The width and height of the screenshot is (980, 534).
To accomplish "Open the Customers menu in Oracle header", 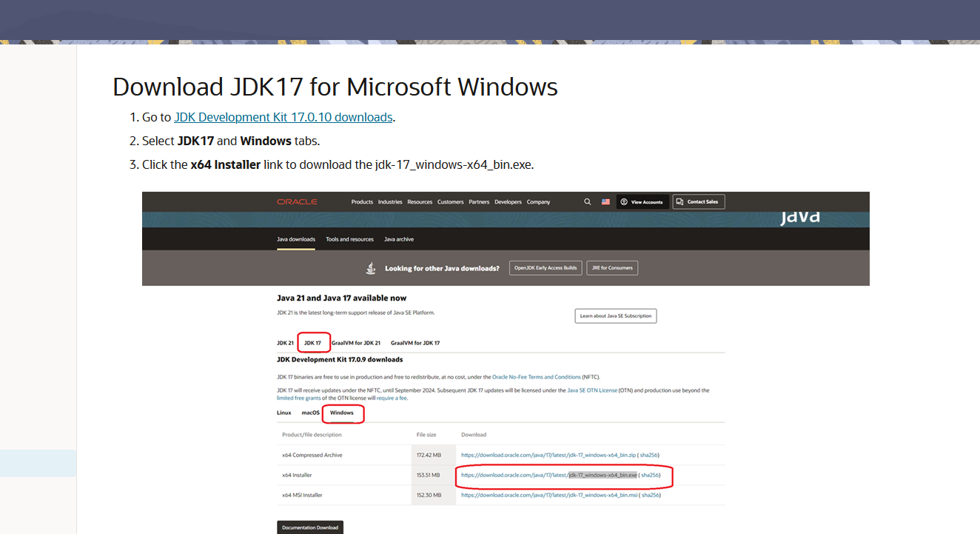I will point(450,201).
